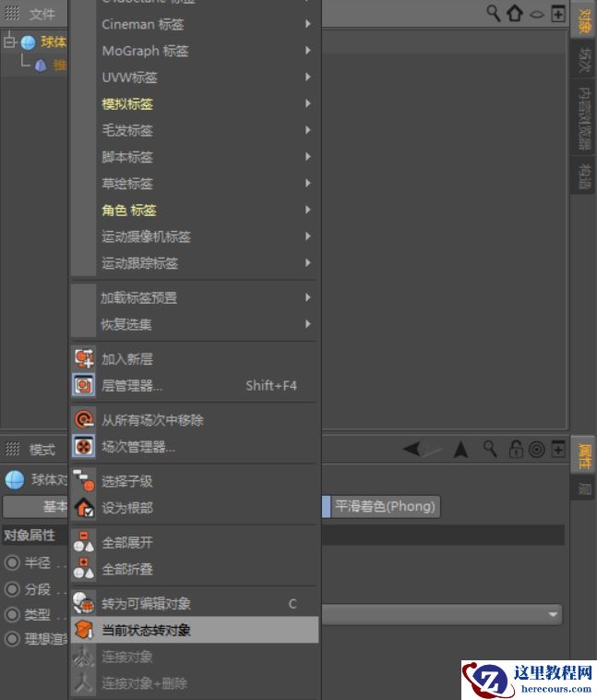Click the Select Children icon
Screen dimensions: 597x700
(x=84, y=481)
